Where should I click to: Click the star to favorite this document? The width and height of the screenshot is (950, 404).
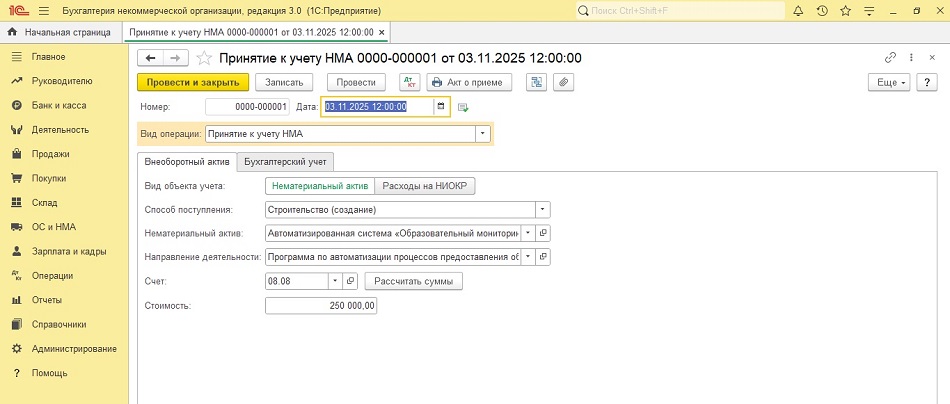tap(205, 58)
